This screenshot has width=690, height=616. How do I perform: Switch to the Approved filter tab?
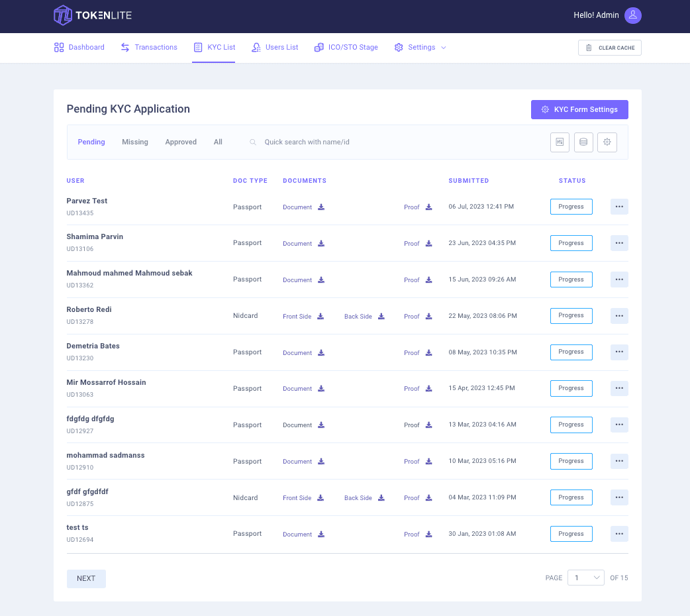pyautogui.click(x=181, y=142)
